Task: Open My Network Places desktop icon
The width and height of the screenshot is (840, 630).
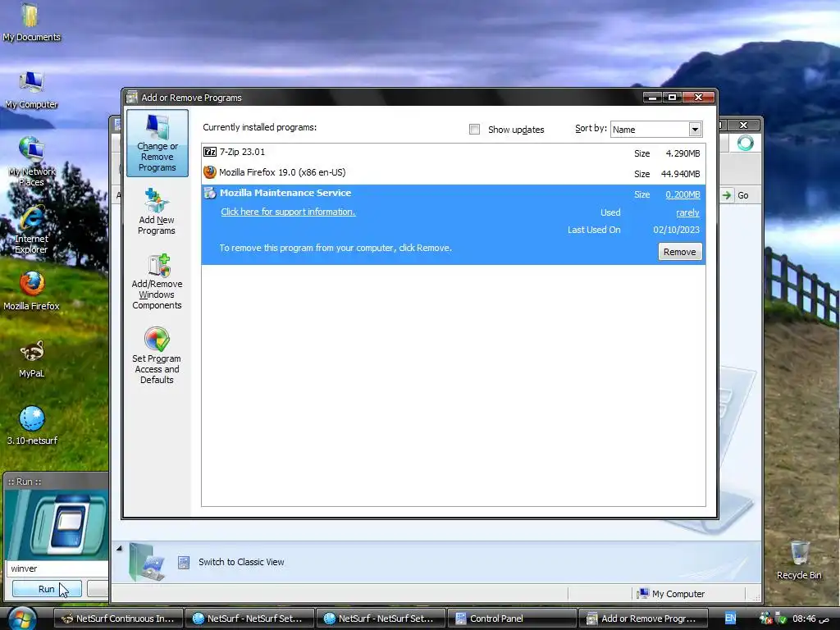Action: pyautogui.click(x=31, y=162)
